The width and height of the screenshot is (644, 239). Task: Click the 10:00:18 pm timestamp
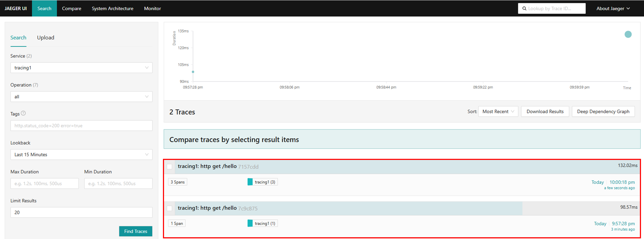point(622,182)
